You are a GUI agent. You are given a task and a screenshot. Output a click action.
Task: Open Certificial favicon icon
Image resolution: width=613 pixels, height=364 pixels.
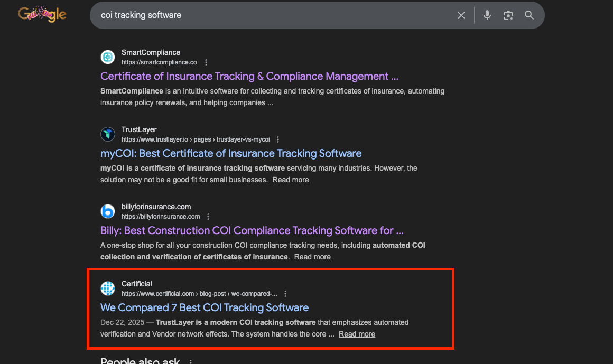108,288
